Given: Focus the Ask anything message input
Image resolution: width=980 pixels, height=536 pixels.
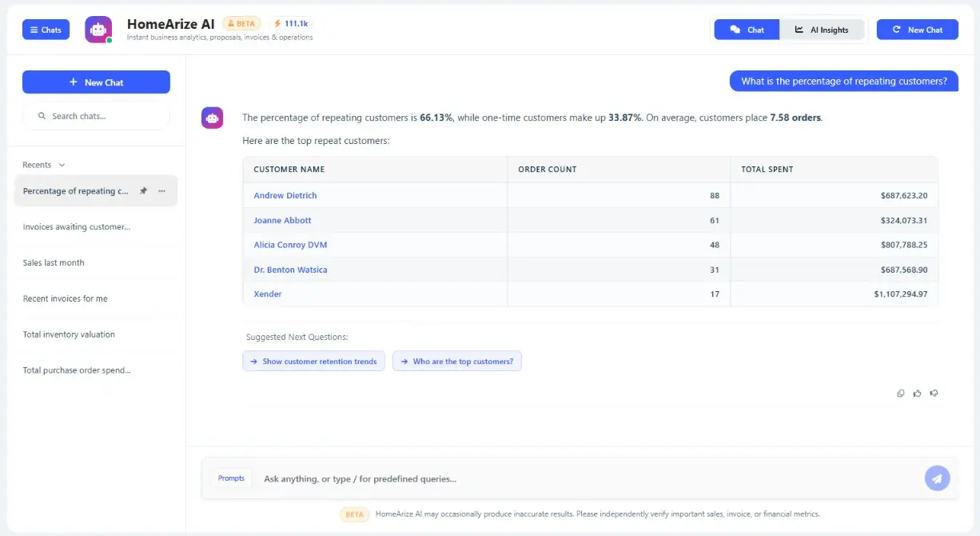Looking at the screenshot, I should click(588, 479).
